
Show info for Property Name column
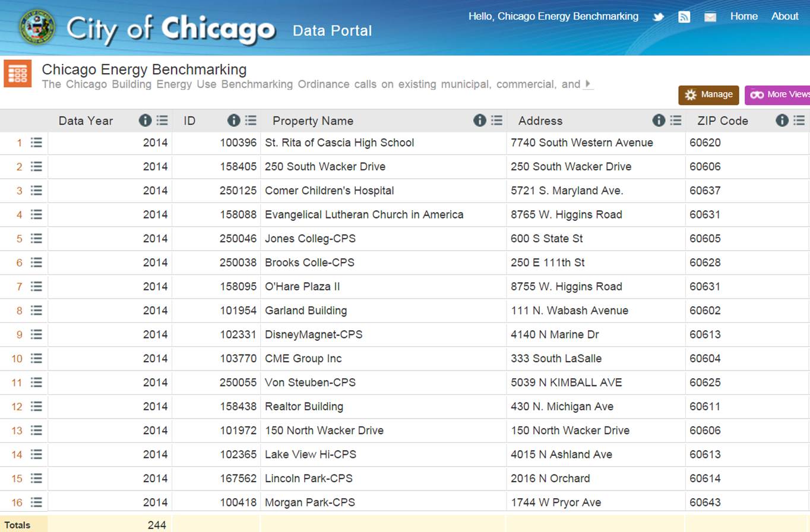(479, 121)
